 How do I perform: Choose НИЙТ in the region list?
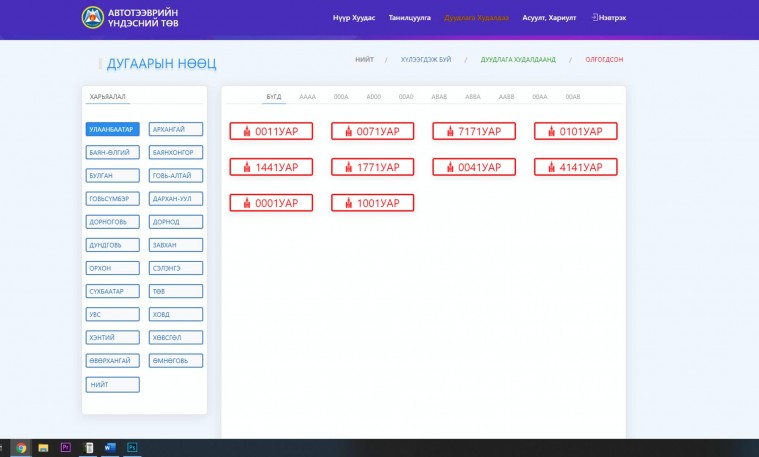pos(113,384)
